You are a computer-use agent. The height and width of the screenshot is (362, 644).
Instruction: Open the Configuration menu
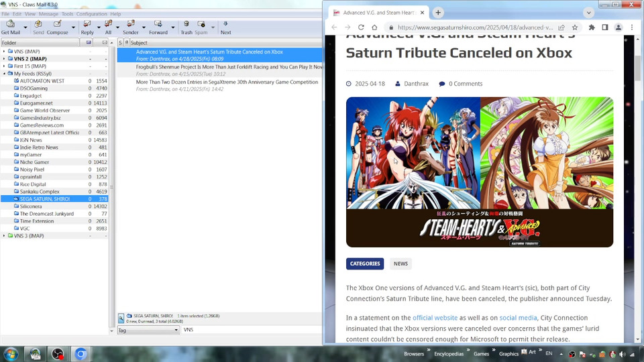pos(92,14)
